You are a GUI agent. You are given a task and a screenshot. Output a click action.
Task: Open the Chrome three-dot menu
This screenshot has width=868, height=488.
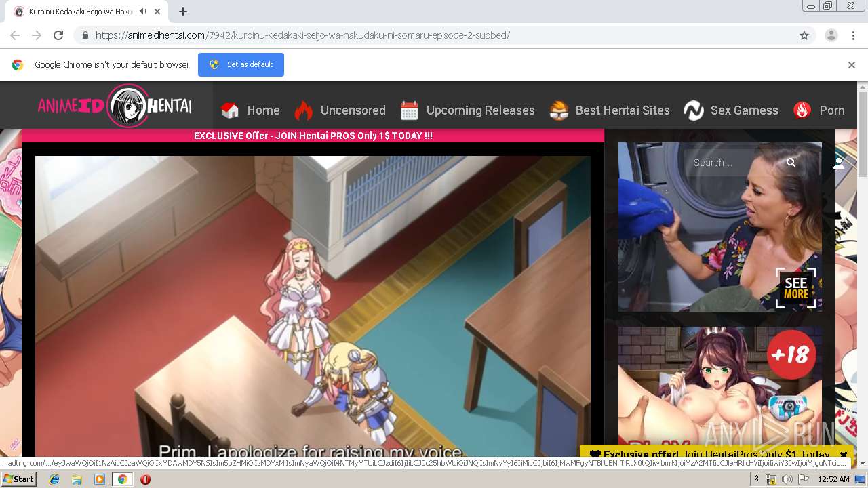pyautogui.click(x=853, y=35)
